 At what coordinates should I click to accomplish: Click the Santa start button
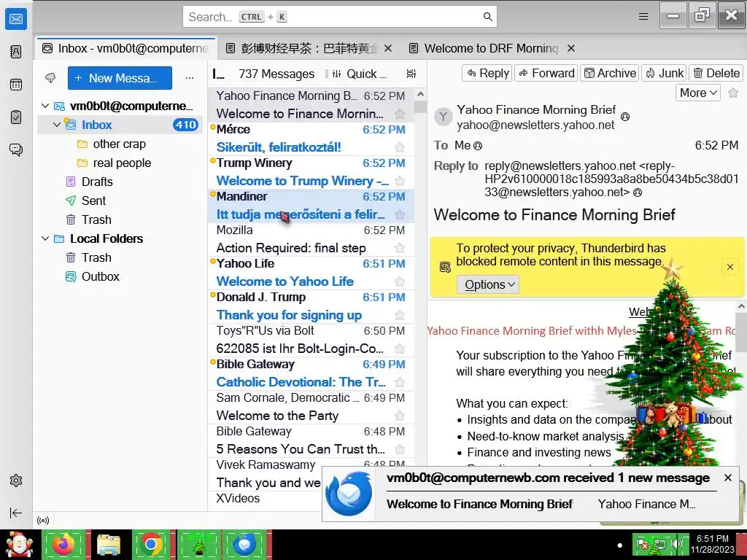[19, 544]
